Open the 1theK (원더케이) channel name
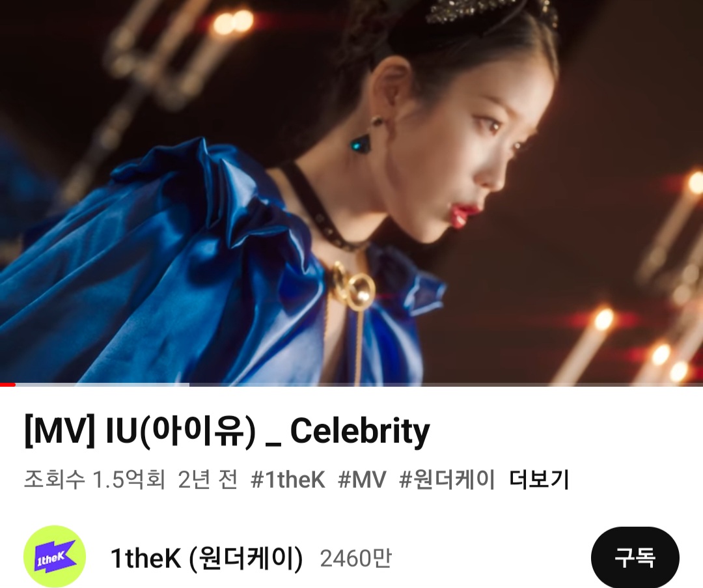 tap(207, 558)
